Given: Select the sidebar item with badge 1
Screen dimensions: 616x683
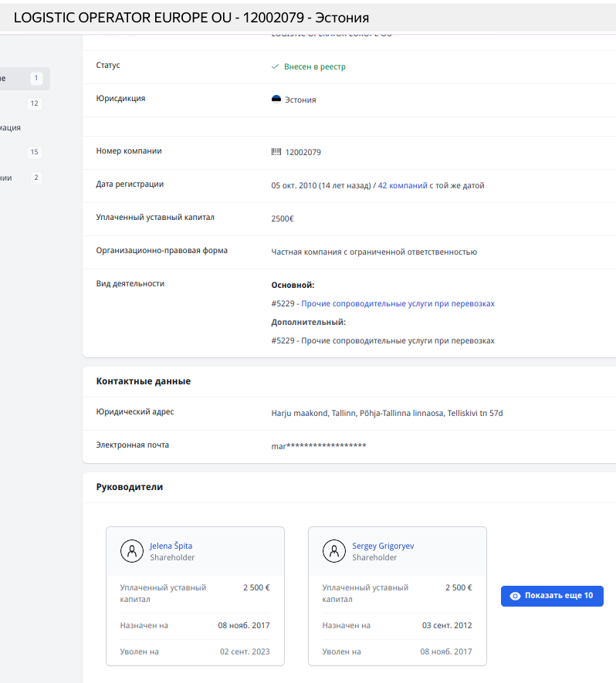Looking at the screenshot, I should click(25, 79).
